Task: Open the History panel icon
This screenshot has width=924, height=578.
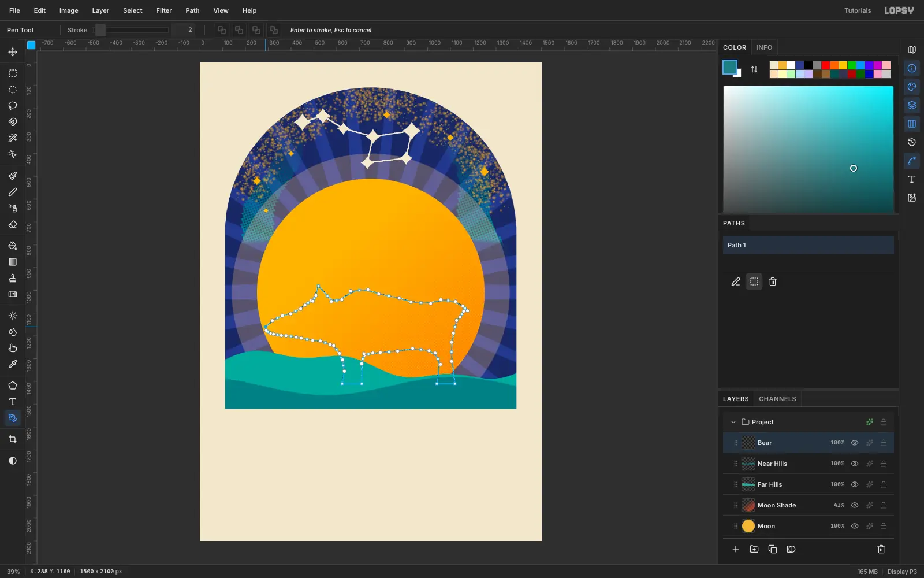Action: (912, 142)
